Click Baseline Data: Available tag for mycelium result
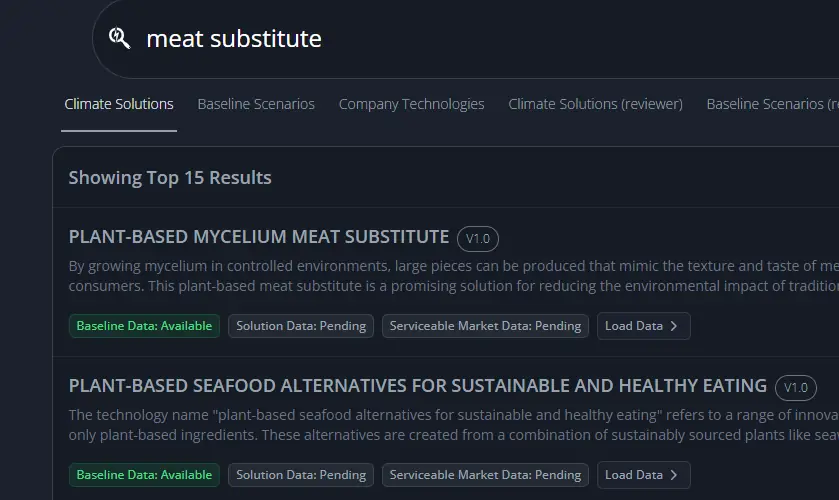 pyautogui.click(x=144, y=326)
